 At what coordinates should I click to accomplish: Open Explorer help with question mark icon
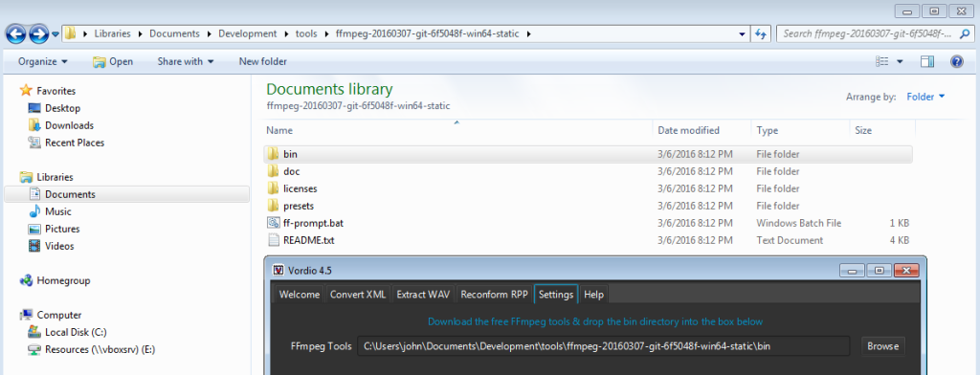pyautogui.click(x=956, y=61)
